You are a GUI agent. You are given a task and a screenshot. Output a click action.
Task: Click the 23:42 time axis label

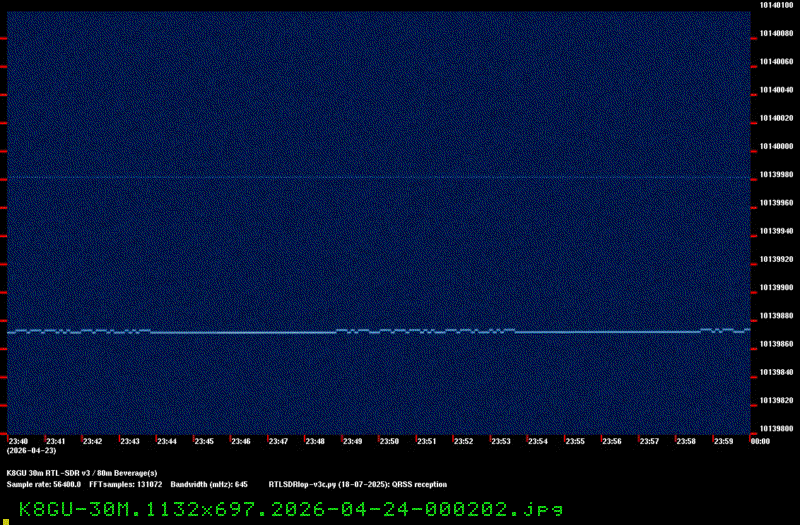[92, 441]
